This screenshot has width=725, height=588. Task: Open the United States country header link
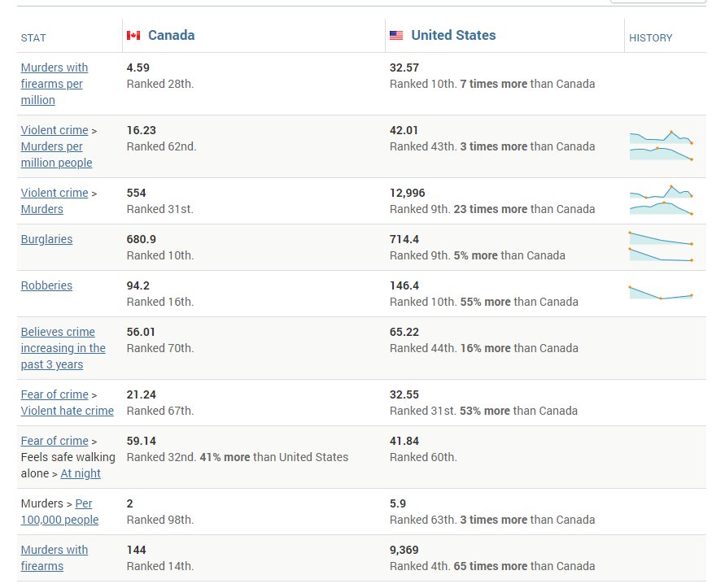[453, 35]
